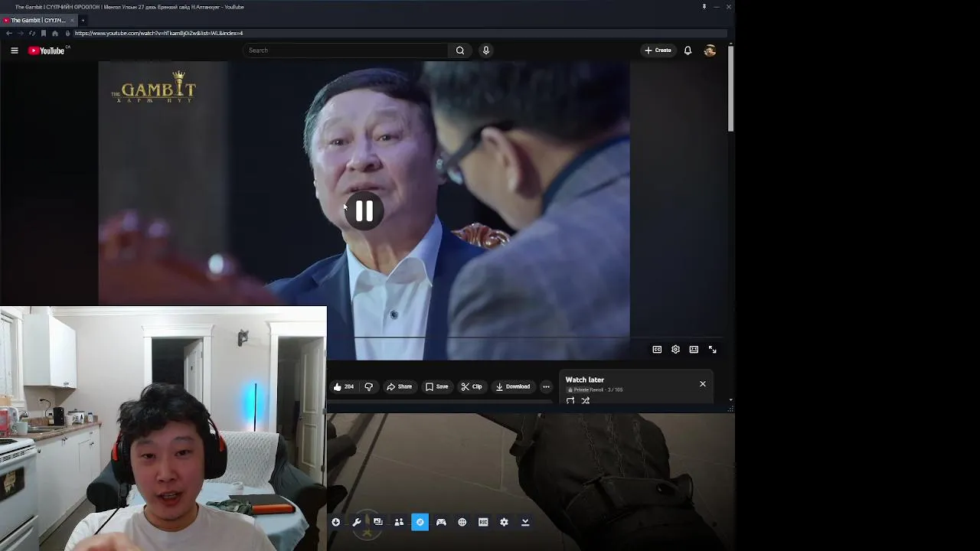The image size is (980, 551).
Task: Click the page vertical scrollbar
Action: [730, 88]
